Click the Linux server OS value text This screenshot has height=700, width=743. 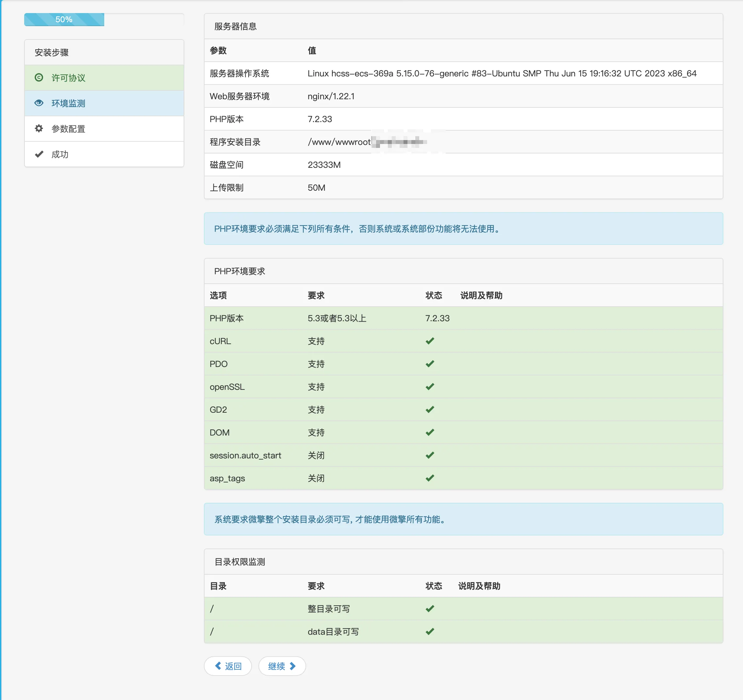tap(502, 73)
